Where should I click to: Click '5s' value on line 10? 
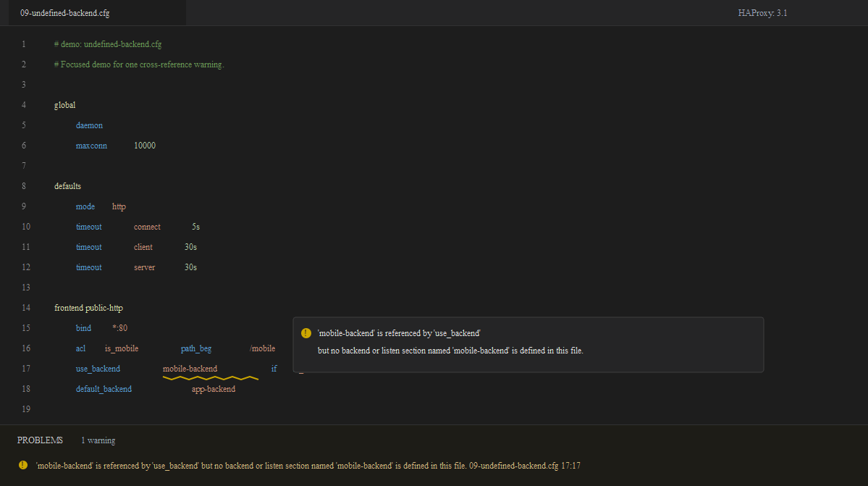196,227
